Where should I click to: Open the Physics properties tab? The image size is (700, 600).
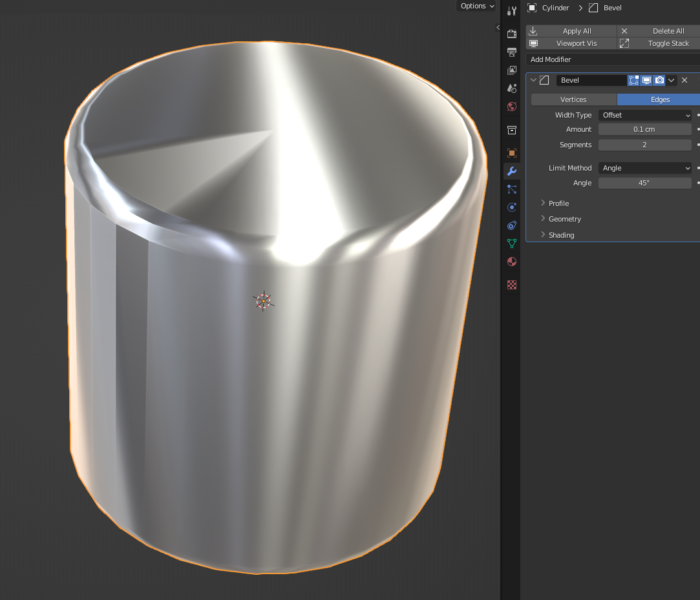(x=512, y=207)
